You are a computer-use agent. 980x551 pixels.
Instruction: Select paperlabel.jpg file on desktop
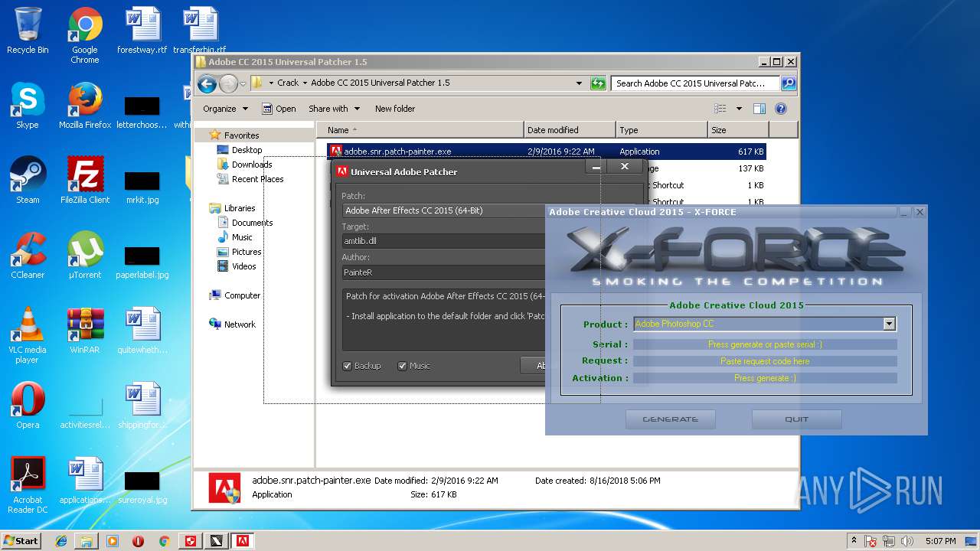point(142,262)
